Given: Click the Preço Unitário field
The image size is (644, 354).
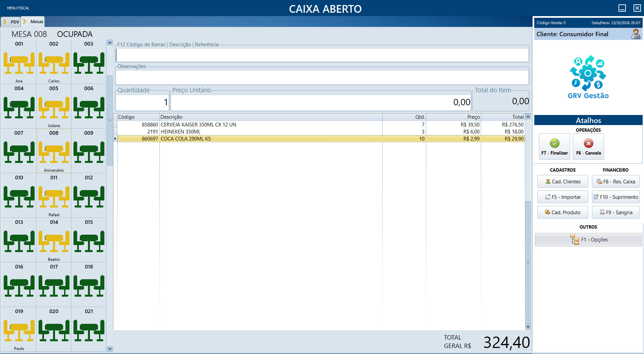Looking at the screenshot, I should click(321, 102).
